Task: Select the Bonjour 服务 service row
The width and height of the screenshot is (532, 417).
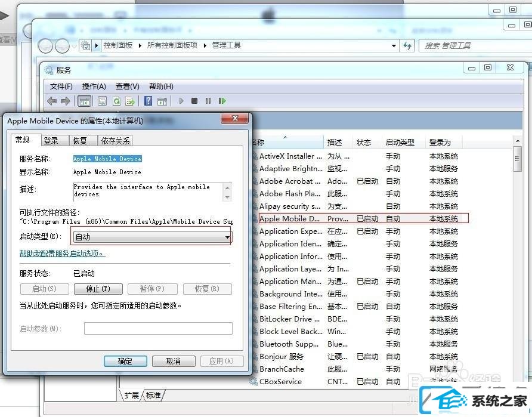Action: click(356, 357)
